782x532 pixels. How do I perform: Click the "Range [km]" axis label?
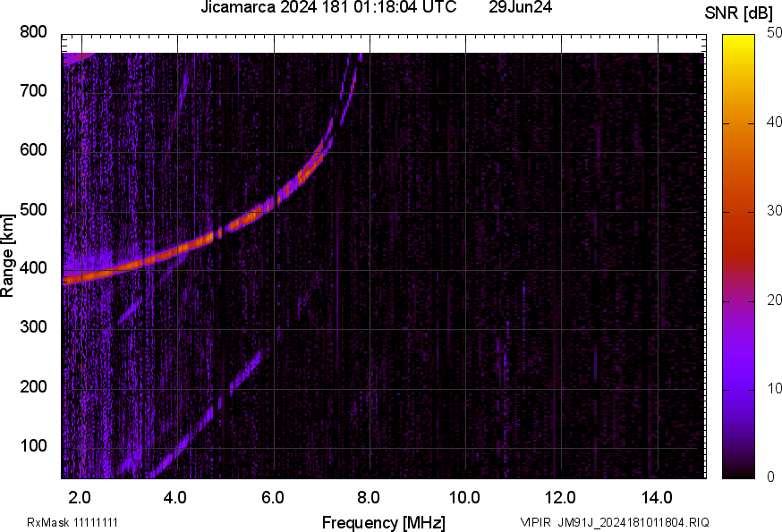click(x=7, y=256)
